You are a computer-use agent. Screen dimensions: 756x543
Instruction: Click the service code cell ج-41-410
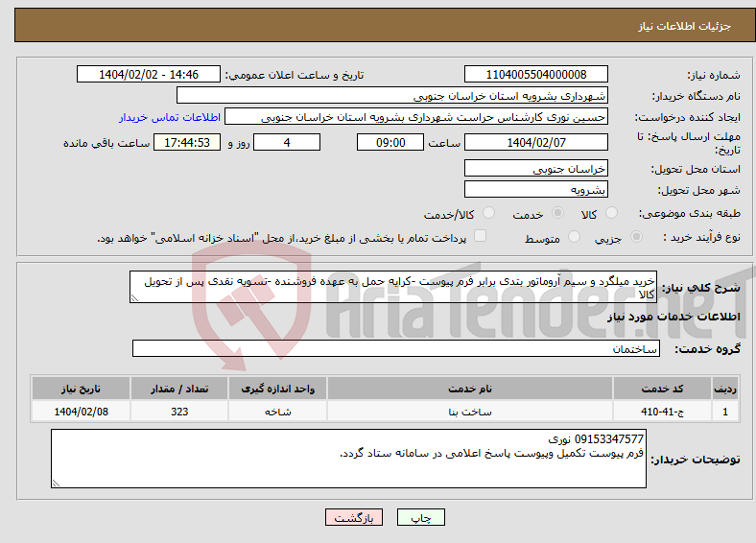[663, 412]
